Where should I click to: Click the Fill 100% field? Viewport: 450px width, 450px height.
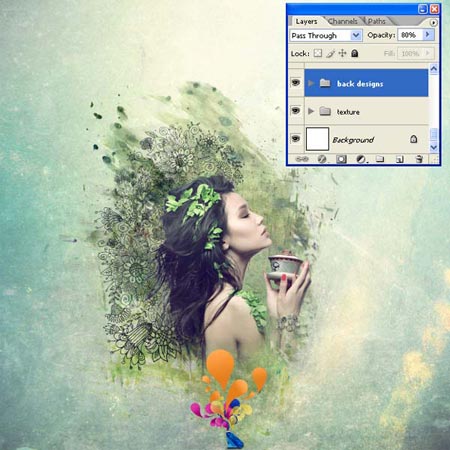[410, 53]
